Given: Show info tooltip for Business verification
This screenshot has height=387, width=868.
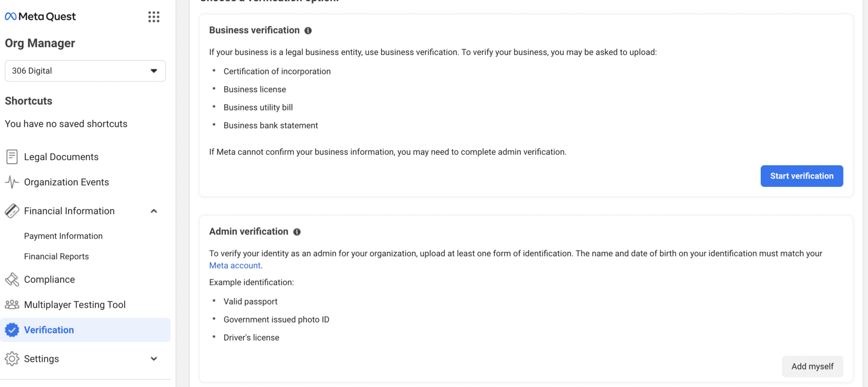Looking at the screenshot, I should (x=308, y=31).
